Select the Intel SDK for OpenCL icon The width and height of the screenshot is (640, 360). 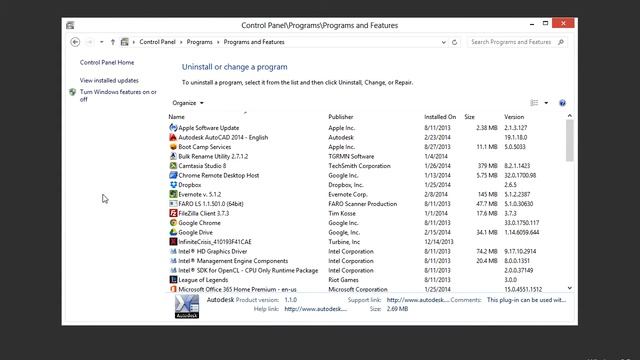[173, 270]
